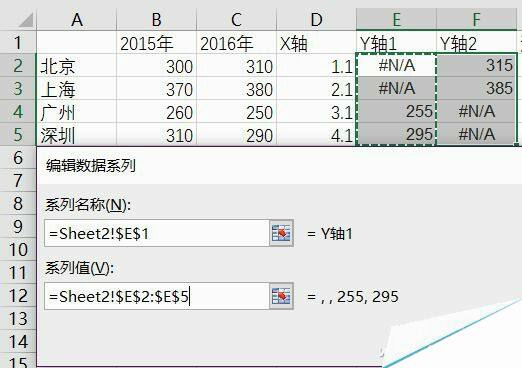Click the 系列值(V) label

(79, 268)
